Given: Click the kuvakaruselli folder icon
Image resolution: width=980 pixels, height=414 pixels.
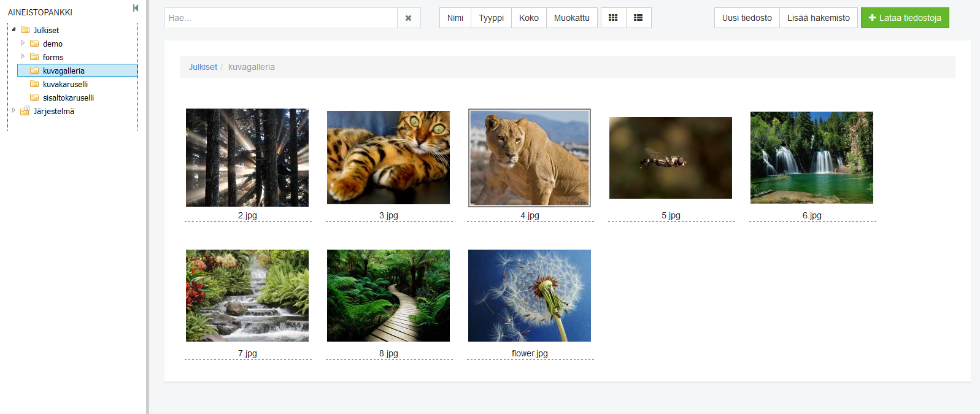Looking at the screenshot, I should pyautogui.click(x=35, y=84).
